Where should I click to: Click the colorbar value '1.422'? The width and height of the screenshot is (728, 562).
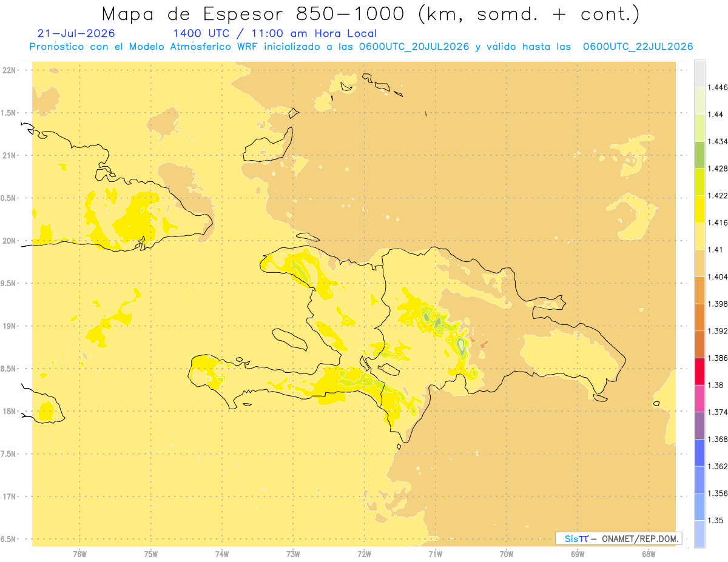pyautogui.click(x=719, y=195)
